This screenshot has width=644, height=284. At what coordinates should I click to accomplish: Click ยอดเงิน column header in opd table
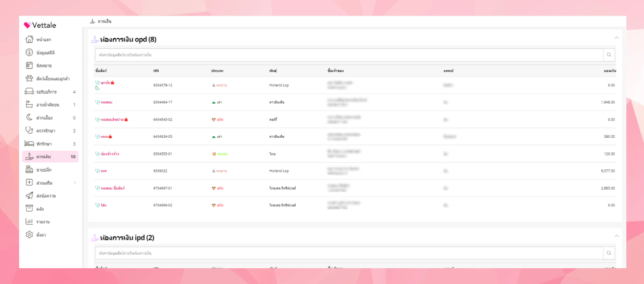pyautogui.click(x=610, y=71)
